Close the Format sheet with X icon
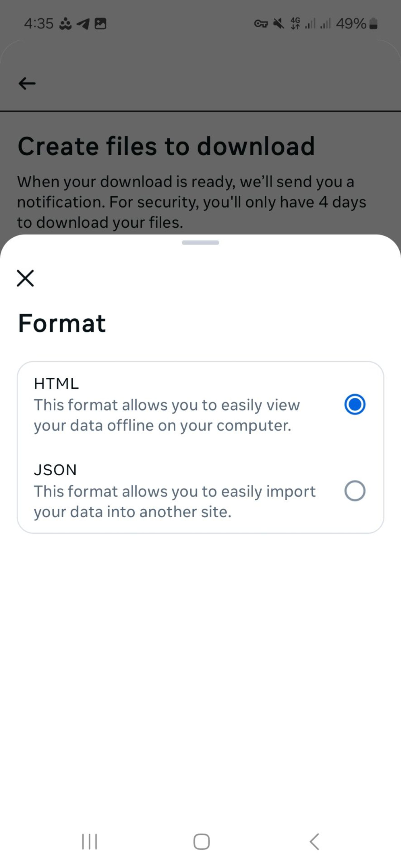 [25, 278]
